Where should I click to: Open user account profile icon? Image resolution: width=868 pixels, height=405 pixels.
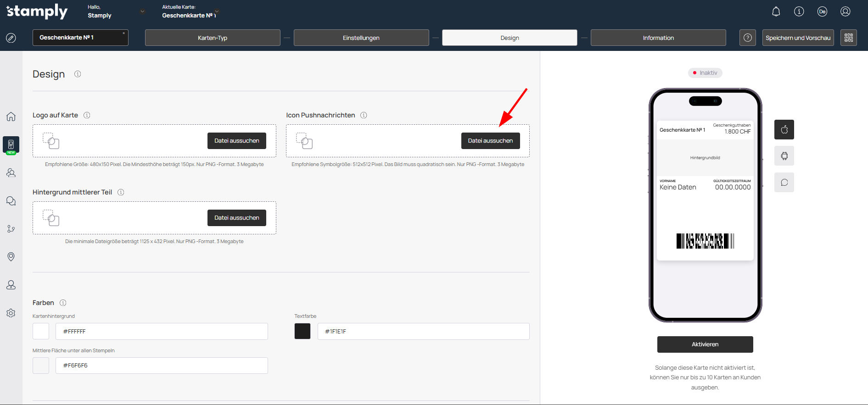pos(845,12)
